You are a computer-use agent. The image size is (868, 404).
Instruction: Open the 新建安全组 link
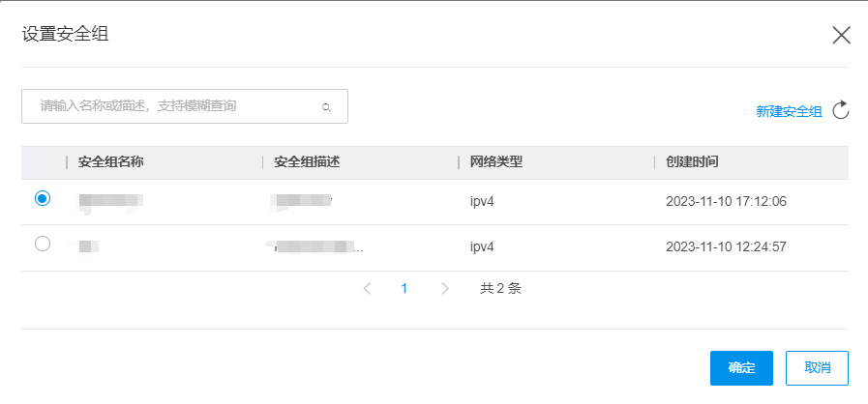click(789, 111)
